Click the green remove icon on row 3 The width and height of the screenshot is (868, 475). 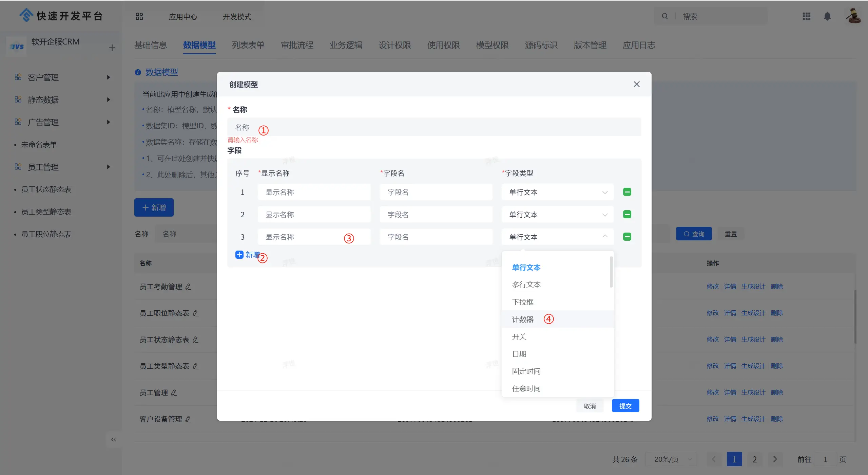point(627,237)
